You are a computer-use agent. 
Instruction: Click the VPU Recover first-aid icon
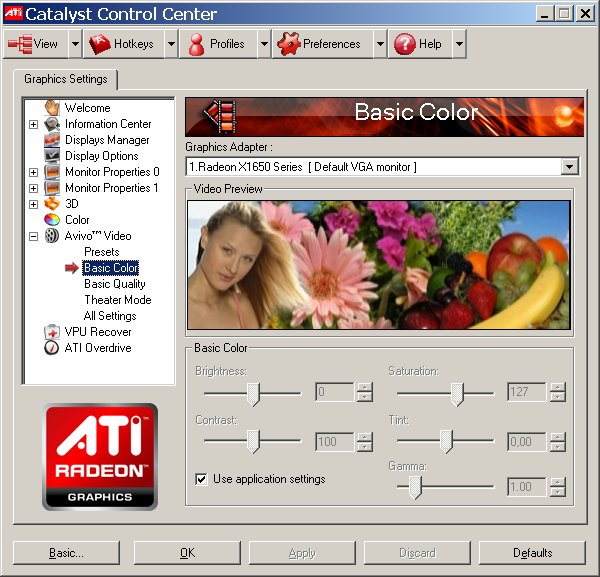tap(52, 332)
